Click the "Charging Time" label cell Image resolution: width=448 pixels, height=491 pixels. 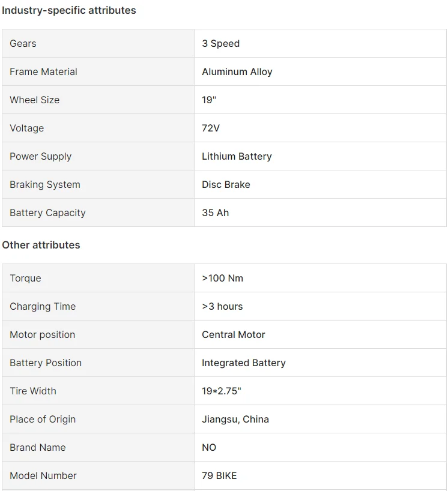pyautogui.click(x=43, y=307)
